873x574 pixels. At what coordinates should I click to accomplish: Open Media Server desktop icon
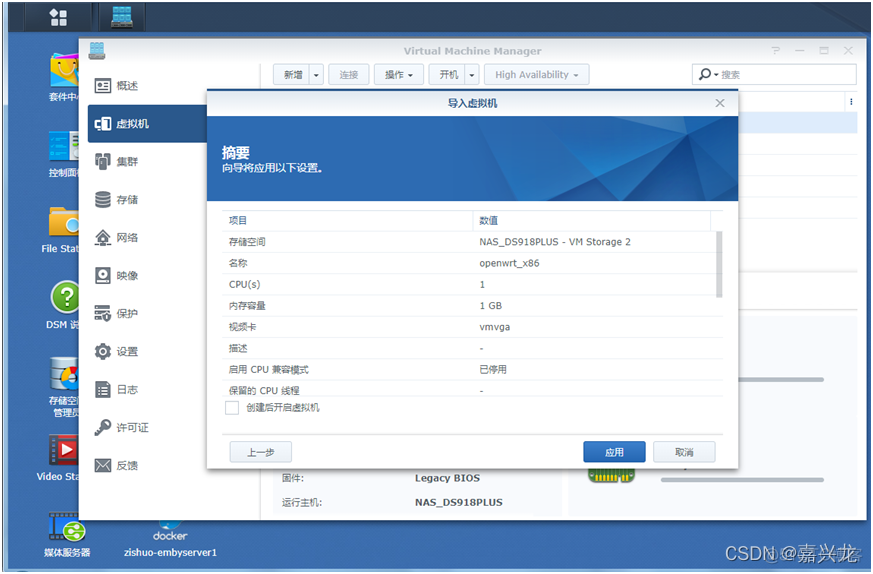[x=67, y=527]
